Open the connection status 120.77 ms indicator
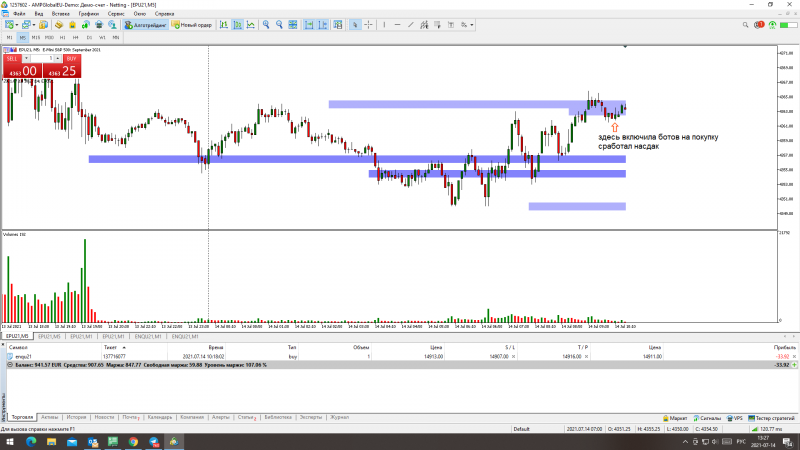This screenshot has width=800, height=450. [768, 429]
